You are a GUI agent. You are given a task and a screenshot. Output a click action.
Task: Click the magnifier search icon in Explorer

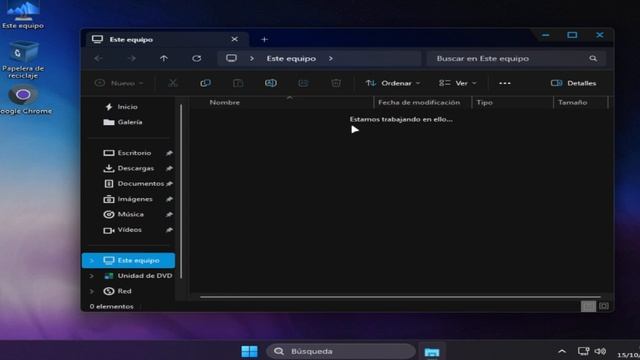pos(593,58)
